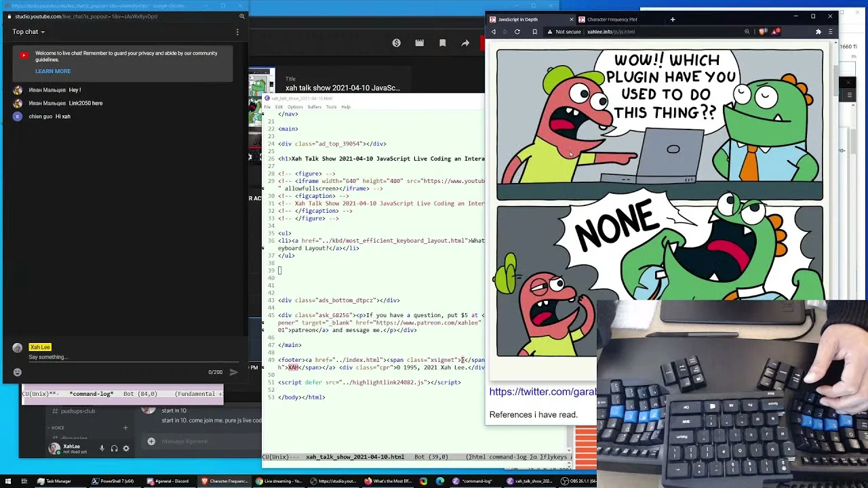Toggle Discord headphones deafen
Image resolution: width=868 pixels, height=488 pixels.
click(x=114, y=448)
